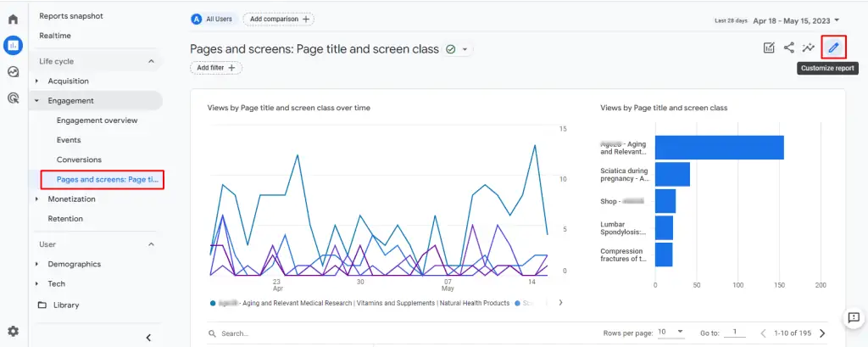Viewport: 868px width, 347px height.
Task: Open the Library link
Action: [x=66, y=305]
